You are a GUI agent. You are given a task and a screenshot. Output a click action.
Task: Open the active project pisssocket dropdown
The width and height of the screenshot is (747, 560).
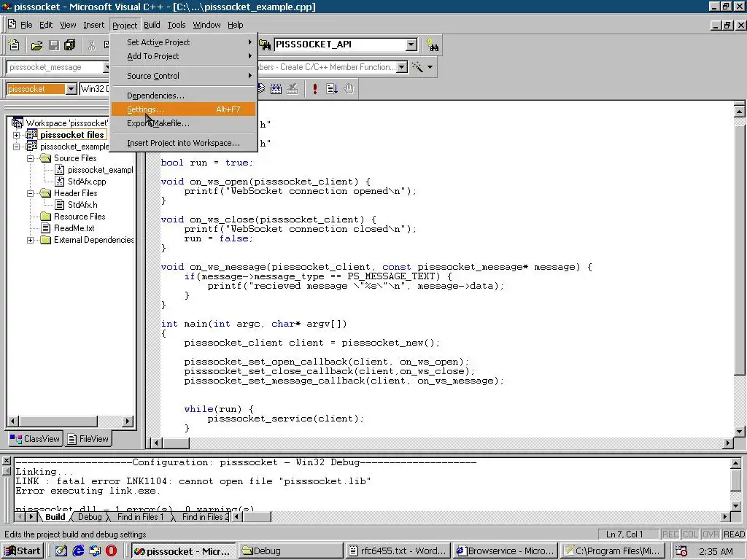click(71, 88)
